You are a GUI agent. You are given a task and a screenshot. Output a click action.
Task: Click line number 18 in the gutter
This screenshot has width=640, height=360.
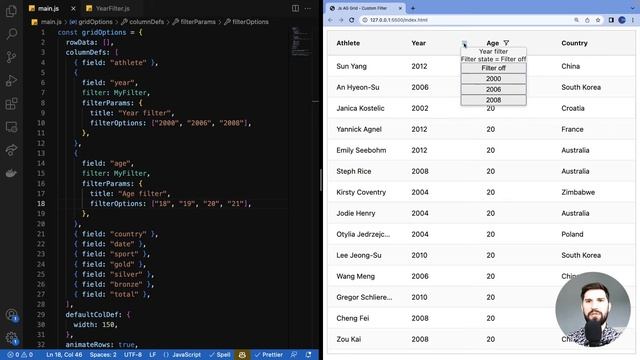pyautogui.click(x=41, y=204)
